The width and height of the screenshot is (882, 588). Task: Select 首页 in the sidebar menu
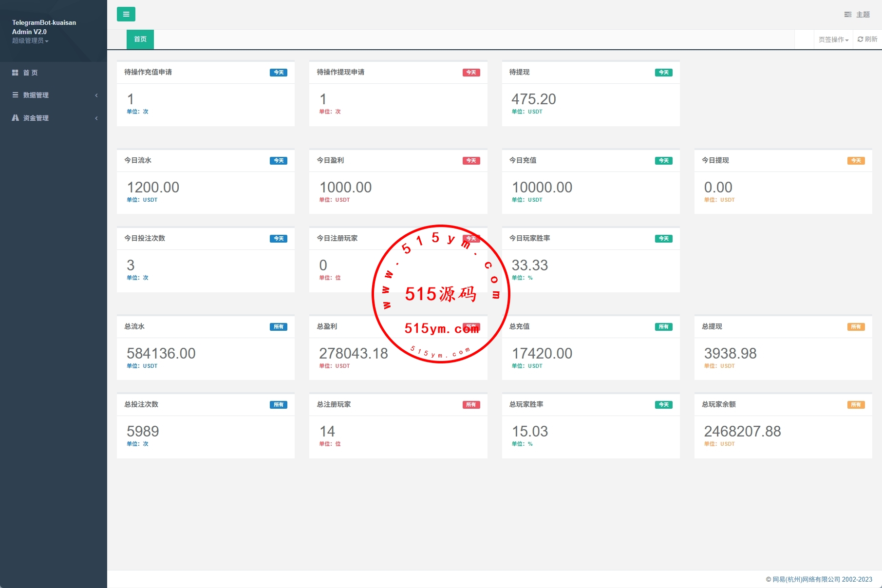30,73
